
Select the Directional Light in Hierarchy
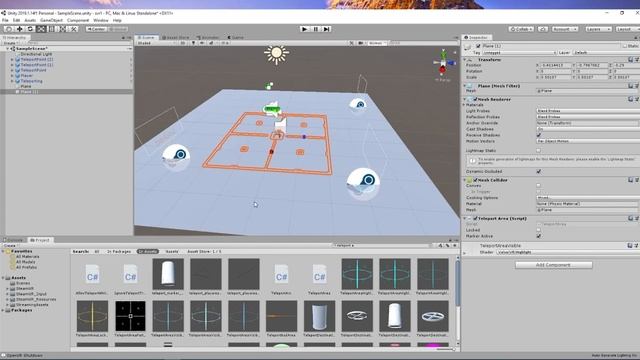click(x=36, y=54)
